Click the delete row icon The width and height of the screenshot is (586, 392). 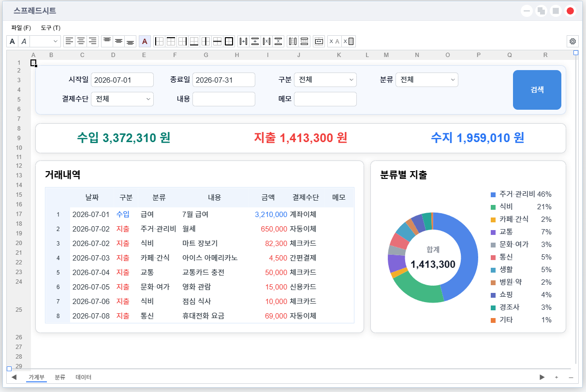(278, 41)
